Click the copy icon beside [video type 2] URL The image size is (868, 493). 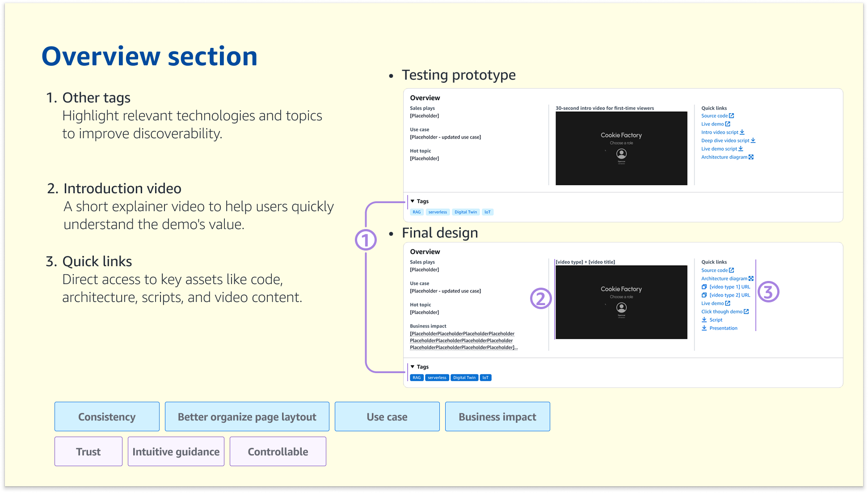(704, 295)
